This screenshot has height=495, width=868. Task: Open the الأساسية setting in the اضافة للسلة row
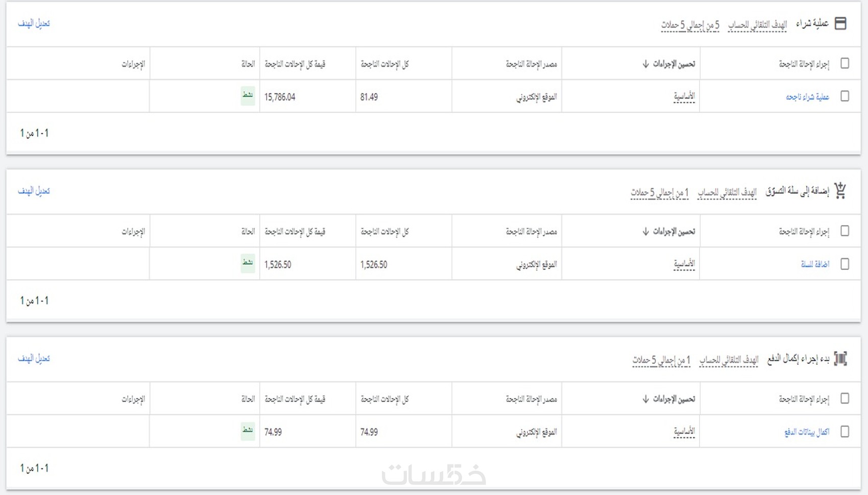pos(684,264)
